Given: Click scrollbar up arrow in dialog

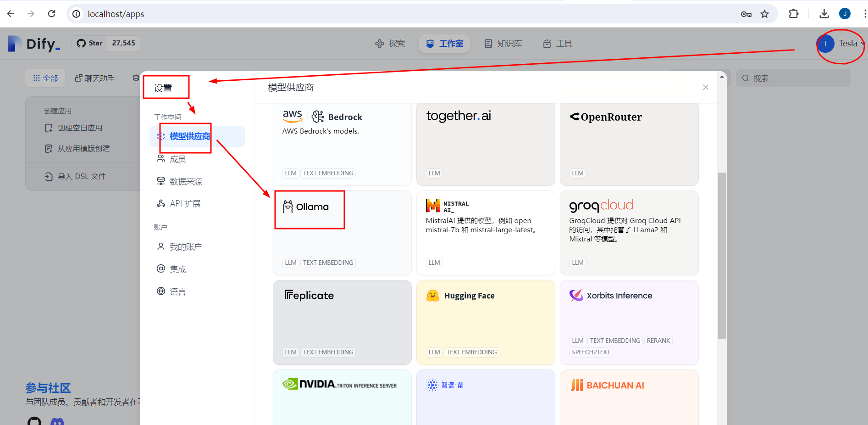Looking at the screenshot, I should (722, 76).
